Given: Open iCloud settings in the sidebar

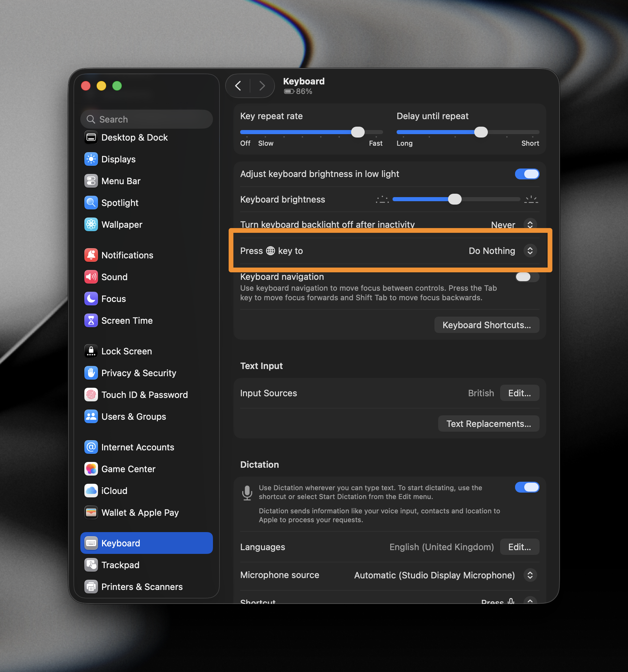Looking at the screenshot, I should 146,491.
